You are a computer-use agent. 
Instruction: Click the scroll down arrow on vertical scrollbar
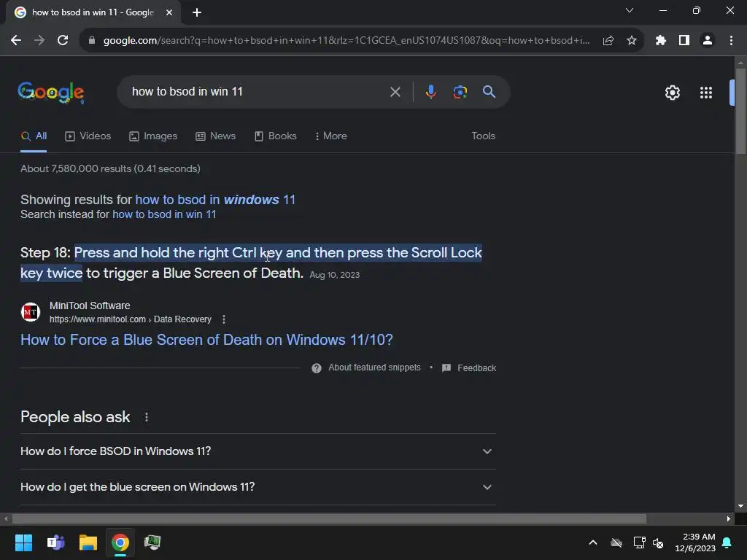coord(740,506)
